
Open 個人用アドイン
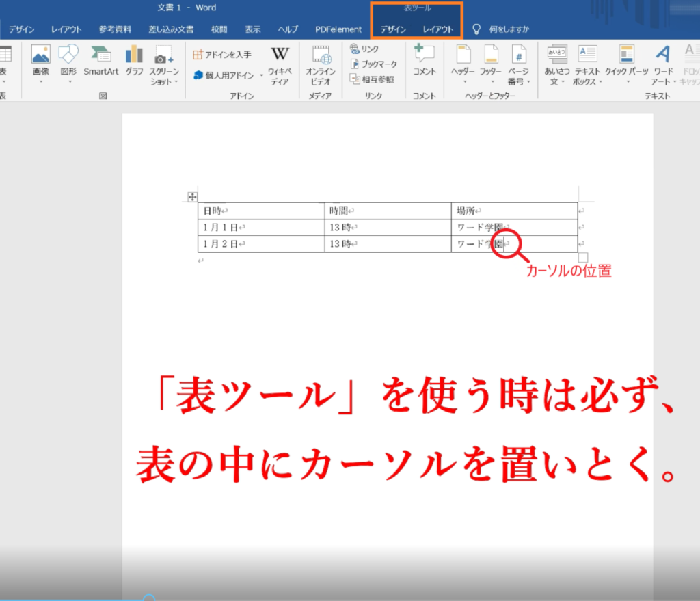[x=228, y=75]
